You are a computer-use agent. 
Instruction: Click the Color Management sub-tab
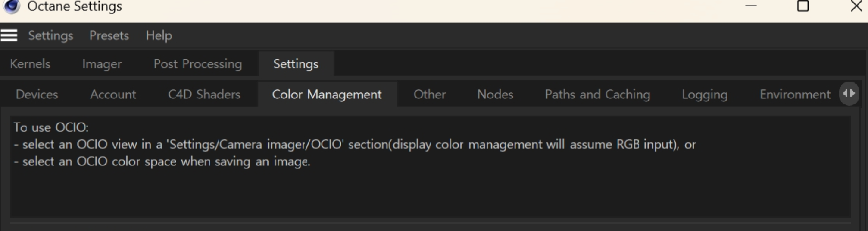point(327,95)
